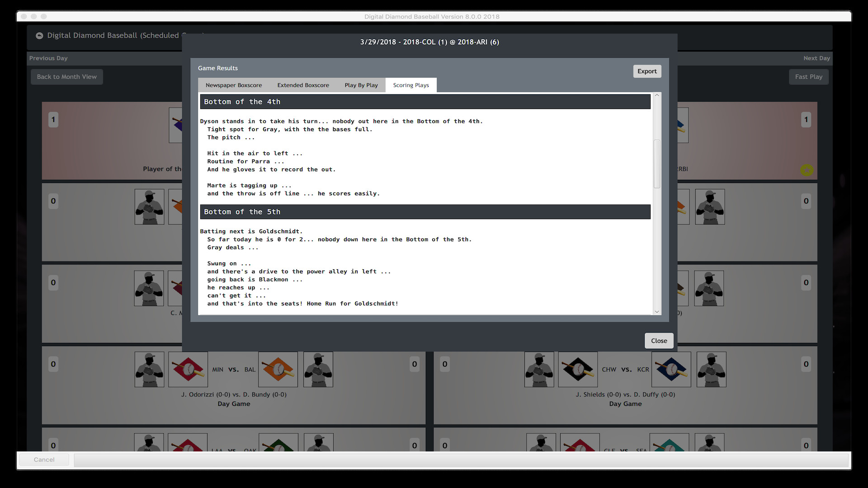The width and height of the screenshot is (868, 488).
Task: Open the Extended Boxscore tab
Action: [x=303, y=85]
